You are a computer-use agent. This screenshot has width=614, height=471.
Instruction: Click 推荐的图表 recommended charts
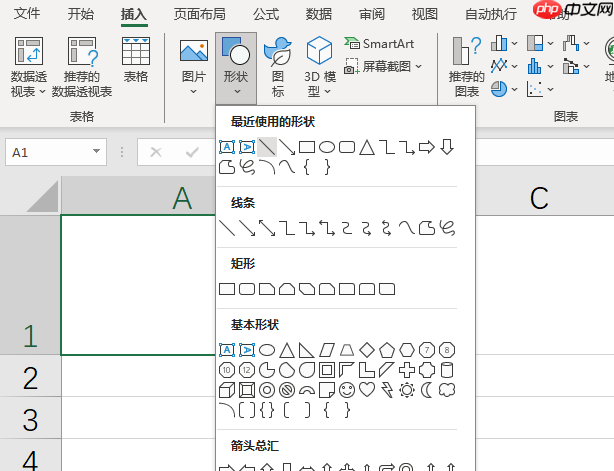click(466, 67)
